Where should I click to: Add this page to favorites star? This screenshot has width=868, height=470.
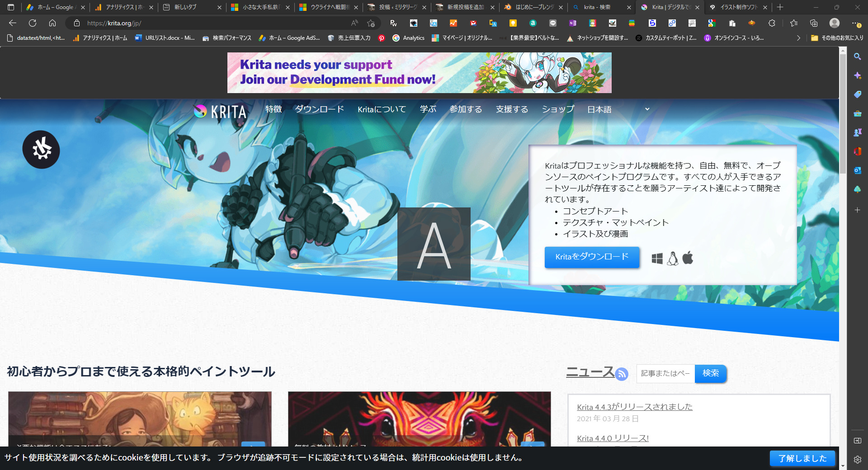coord(371,23)
